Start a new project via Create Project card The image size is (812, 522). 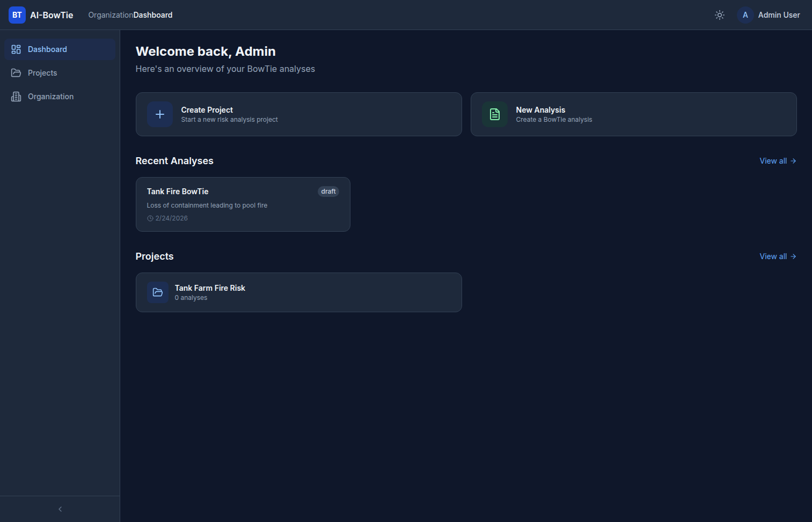tap(298, 114)
